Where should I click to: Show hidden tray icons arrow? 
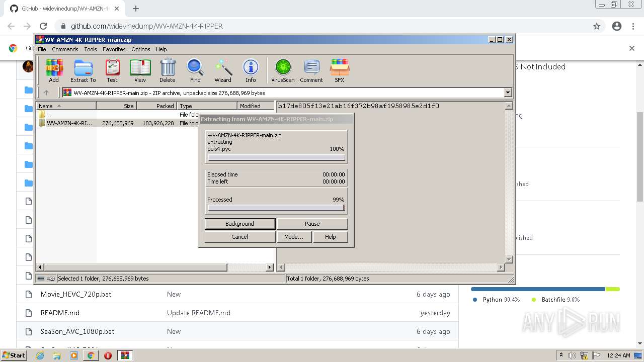[561, 355]
